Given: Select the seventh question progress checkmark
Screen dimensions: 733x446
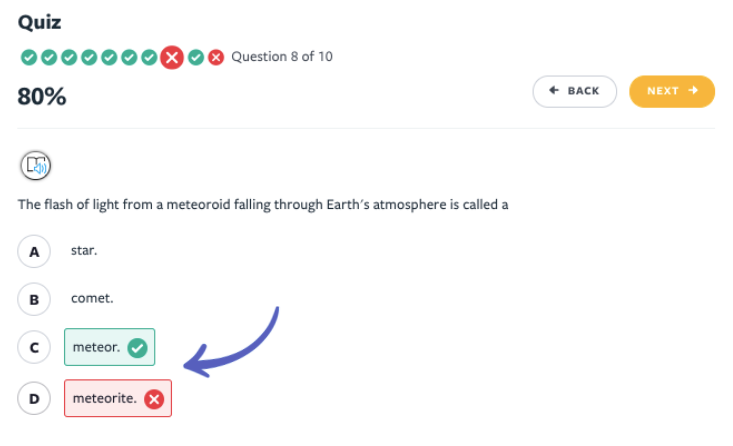Looking at the screenshot, I should coord(149,57).
